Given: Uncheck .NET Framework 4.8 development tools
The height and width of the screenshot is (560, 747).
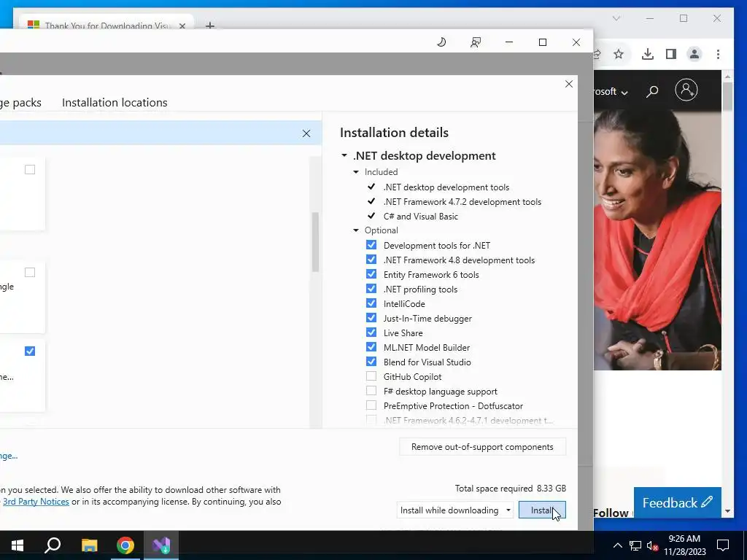Looking at the screenshot, I should point(371,260).
